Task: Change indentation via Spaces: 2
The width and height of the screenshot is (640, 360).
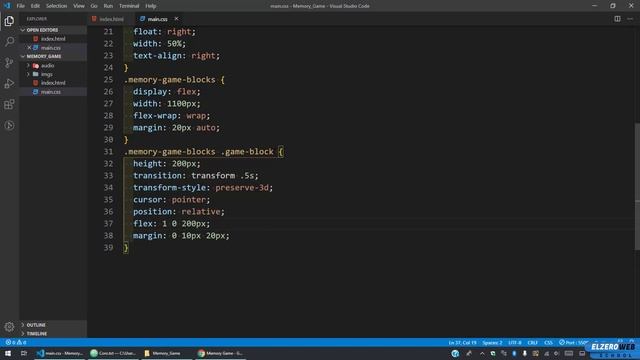Action: click(492, 342)
